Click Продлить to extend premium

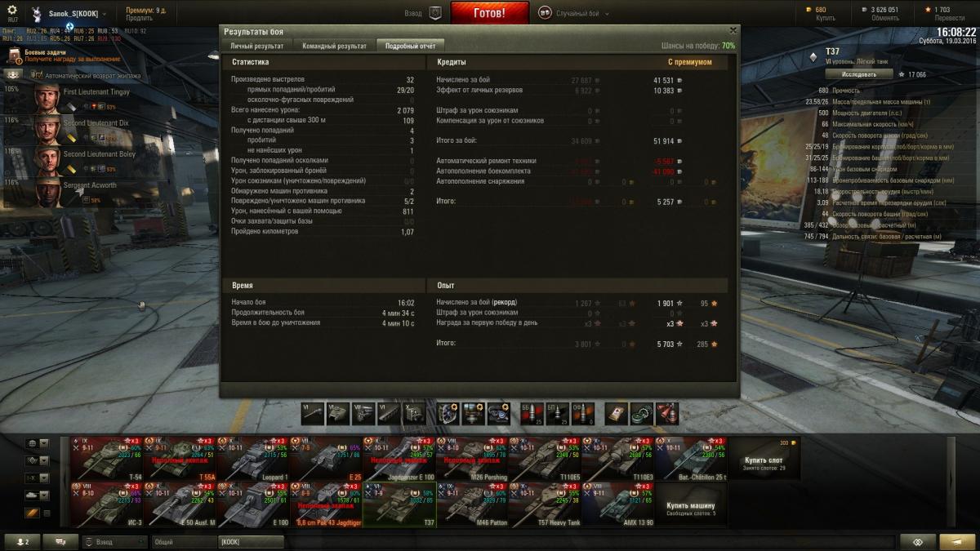139,18
